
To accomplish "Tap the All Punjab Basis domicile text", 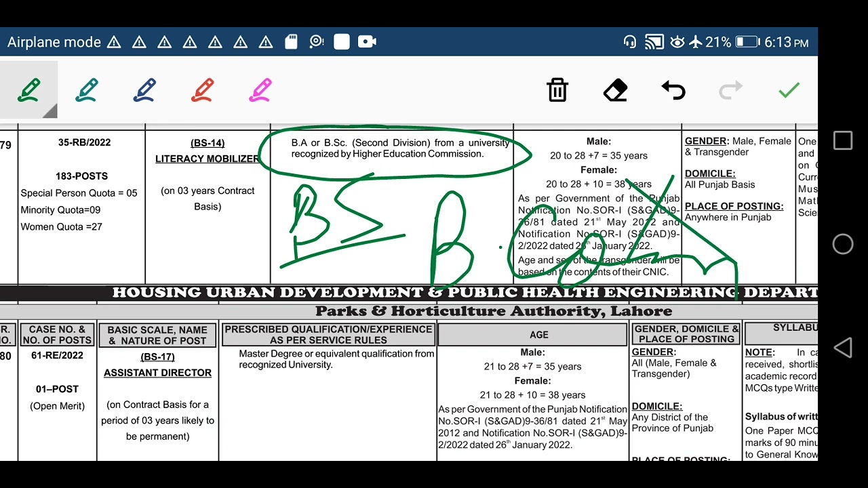I will 719,184.
